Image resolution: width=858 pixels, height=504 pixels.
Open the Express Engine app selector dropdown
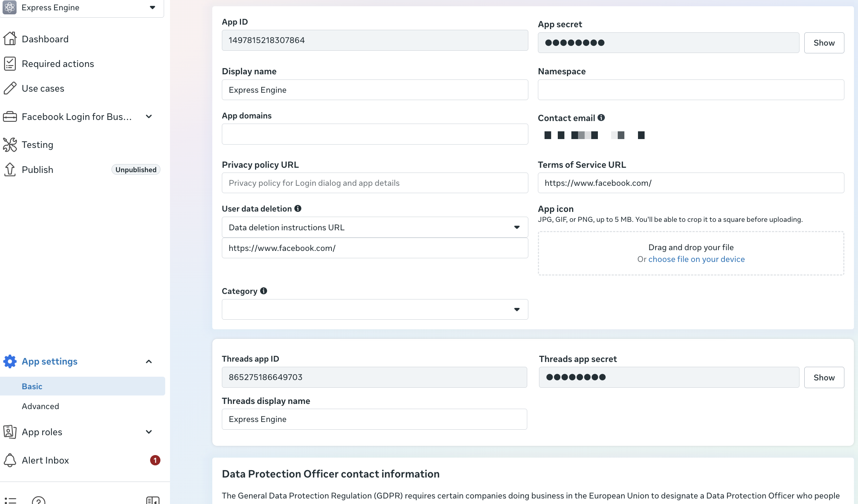pos(82,7)
